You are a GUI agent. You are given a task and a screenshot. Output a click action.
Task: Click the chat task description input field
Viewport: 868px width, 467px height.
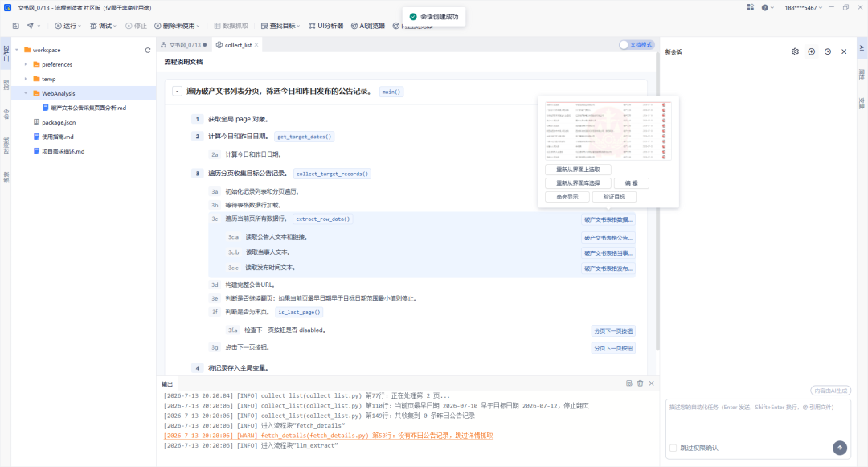tap(758, 419)
